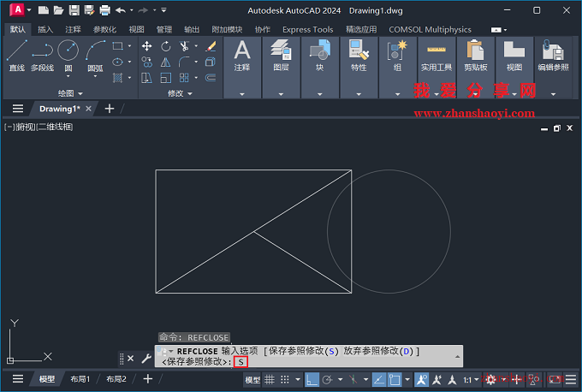Viewport: 582px width, 392px height.
Task: Open the Express Tools ribbon tab
Action: point(308,29)
